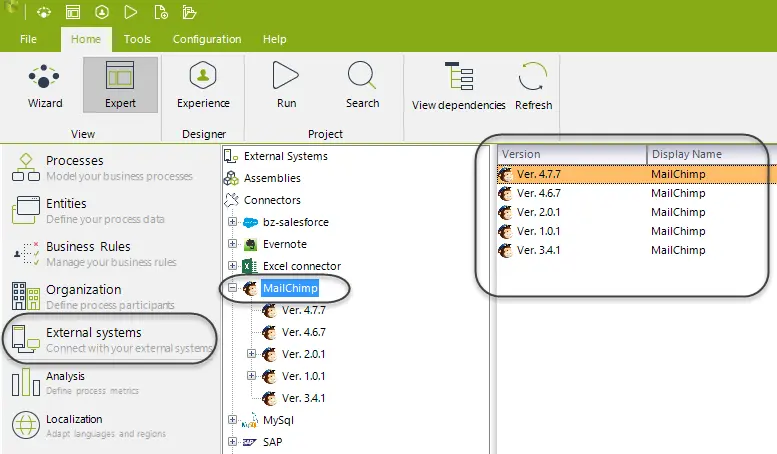Select the MailChimp connector node
Viewport: 777px width, 454px height.
(290, 288)
